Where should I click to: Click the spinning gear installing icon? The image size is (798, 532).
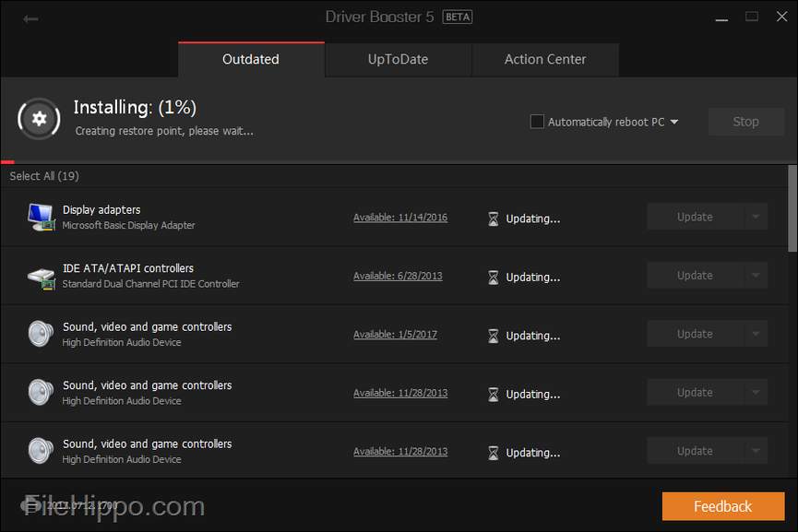click(x=39, y=119)
